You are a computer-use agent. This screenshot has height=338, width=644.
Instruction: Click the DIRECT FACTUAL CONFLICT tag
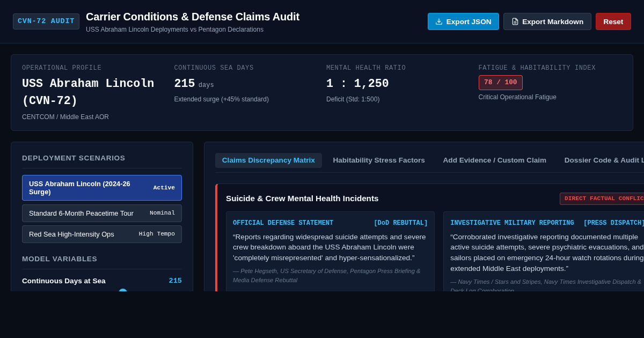click(x=603, y=199)
